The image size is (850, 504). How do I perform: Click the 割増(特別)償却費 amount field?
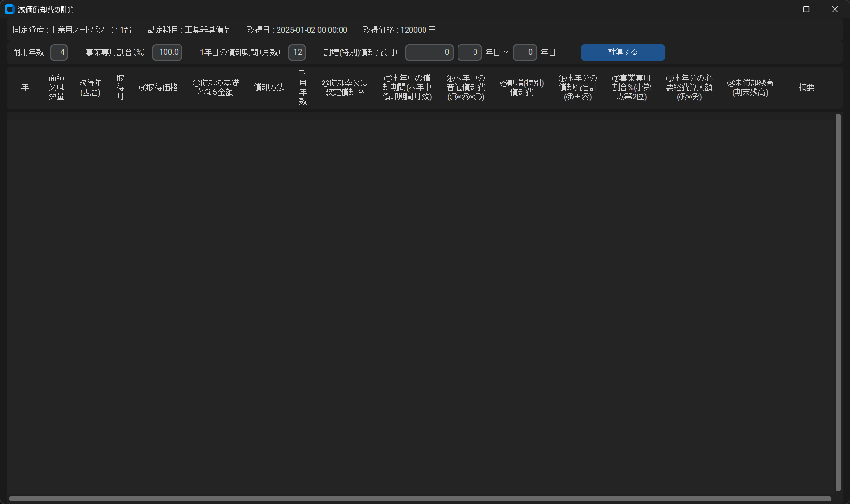pos(429,52)
